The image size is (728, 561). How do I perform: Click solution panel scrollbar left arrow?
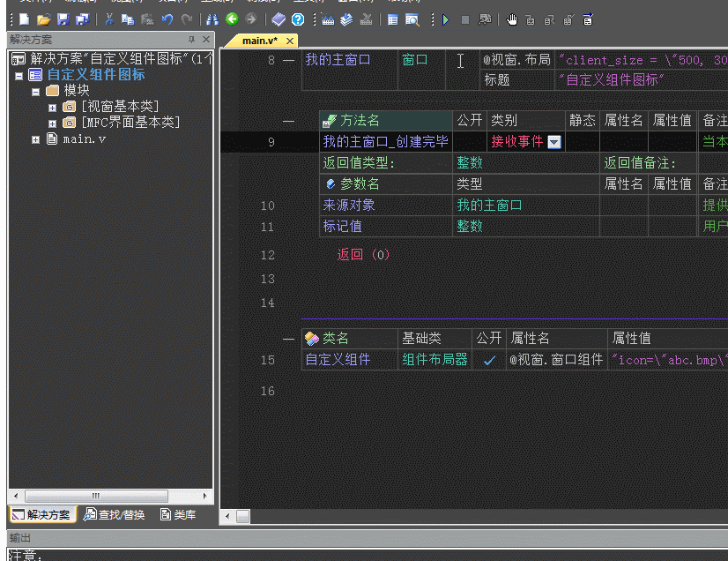[16, 496]
